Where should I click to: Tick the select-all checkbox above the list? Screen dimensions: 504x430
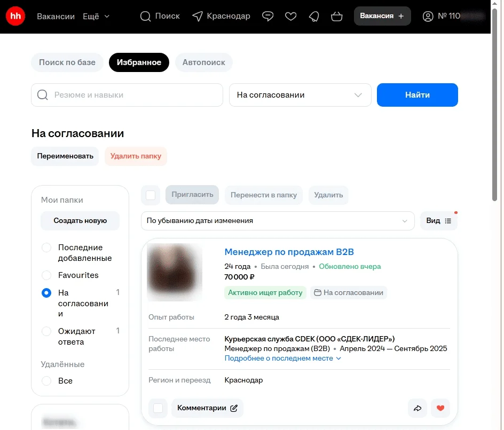151,195
